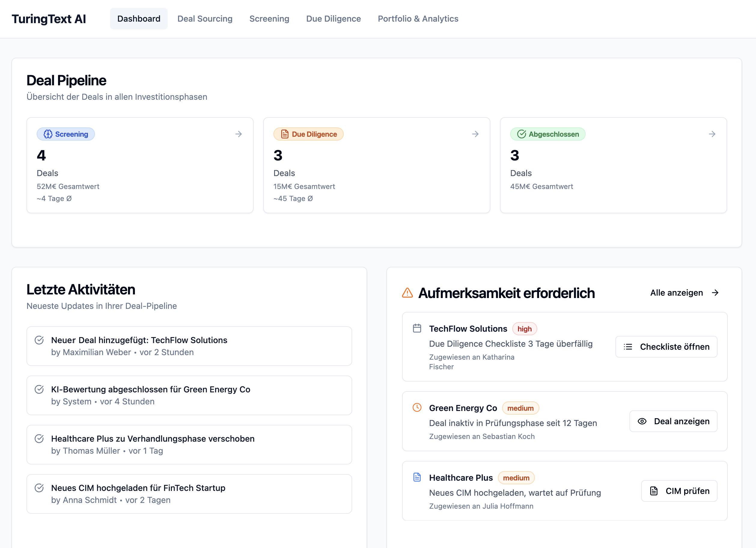
Task: Open Healthcare Plus Verhandlungsphase activity entry
Action: pos(189,445)
